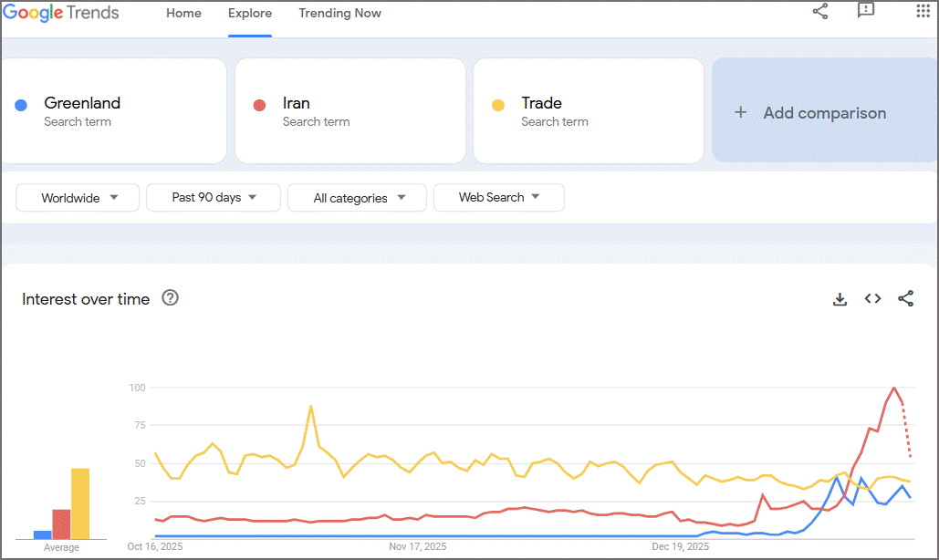The height and width of the screenshot is (560, 939).
Task: Open the Past 90 days dropdown
Action: (214, 197)
